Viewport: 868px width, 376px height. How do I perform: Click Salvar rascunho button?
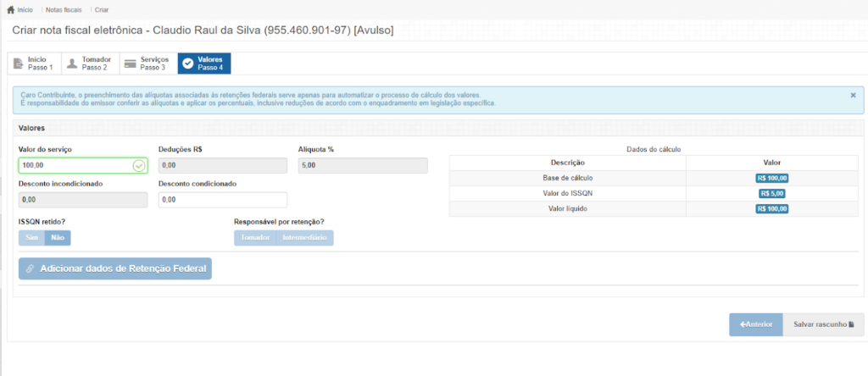[823, 324]
